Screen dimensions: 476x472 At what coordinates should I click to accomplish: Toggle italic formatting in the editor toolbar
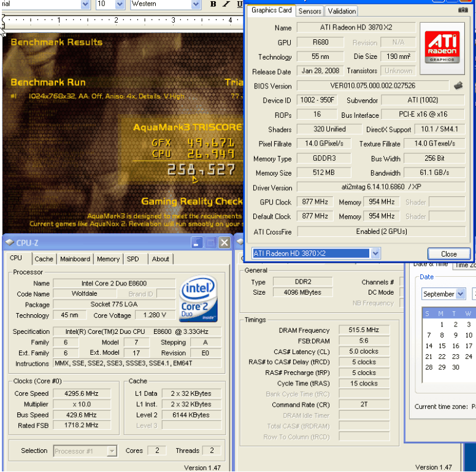[226, 4]
